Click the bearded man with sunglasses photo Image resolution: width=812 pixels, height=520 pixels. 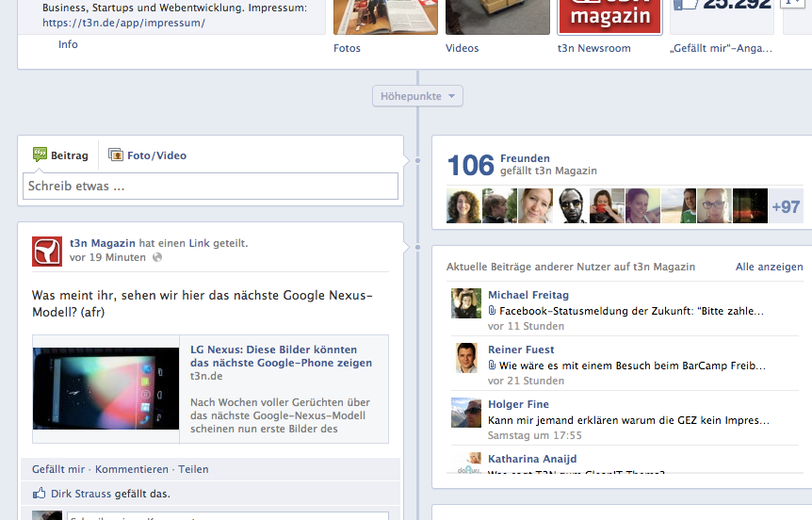[x=571, y=205]
